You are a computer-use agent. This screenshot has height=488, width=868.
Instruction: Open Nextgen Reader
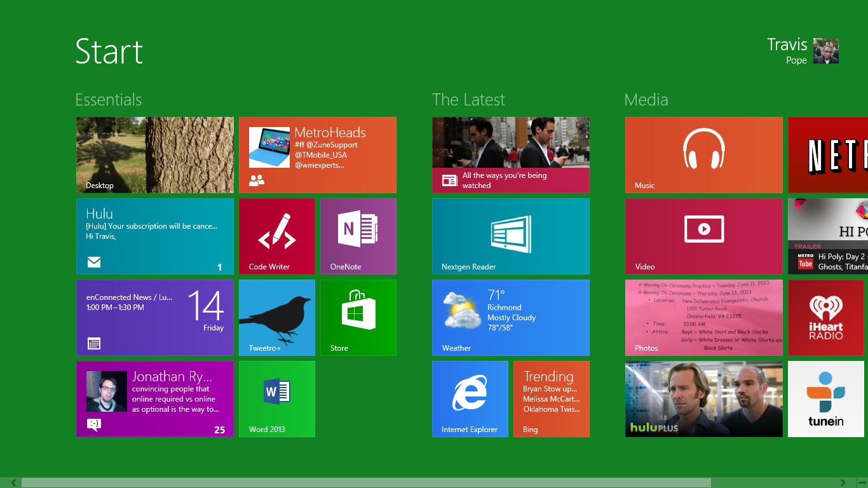(x=510, y=236)
